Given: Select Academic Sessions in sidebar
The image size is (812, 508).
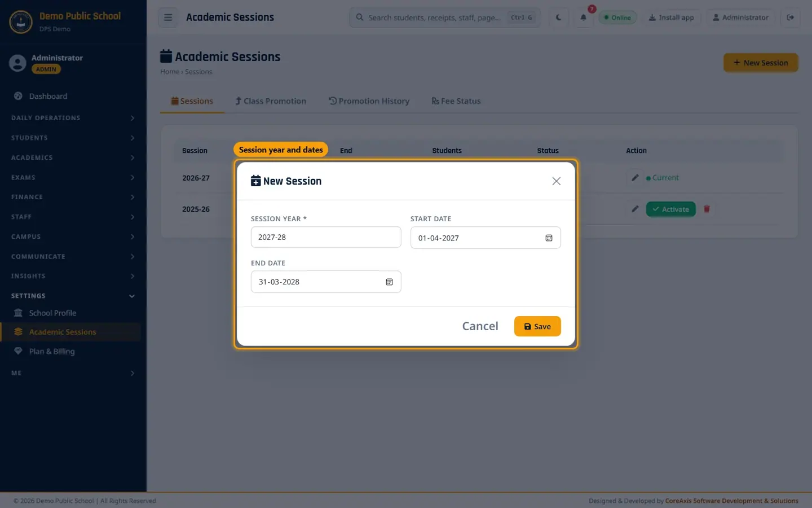Looking at the screenshot, I should tap(70, 332).
